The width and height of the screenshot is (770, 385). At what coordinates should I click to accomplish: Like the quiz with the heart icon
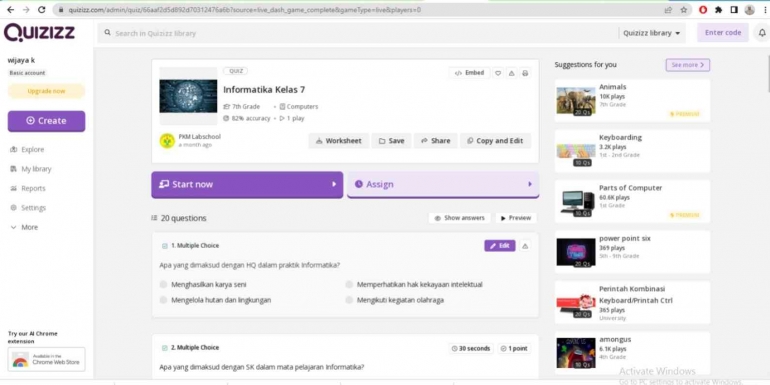point(498,73)
